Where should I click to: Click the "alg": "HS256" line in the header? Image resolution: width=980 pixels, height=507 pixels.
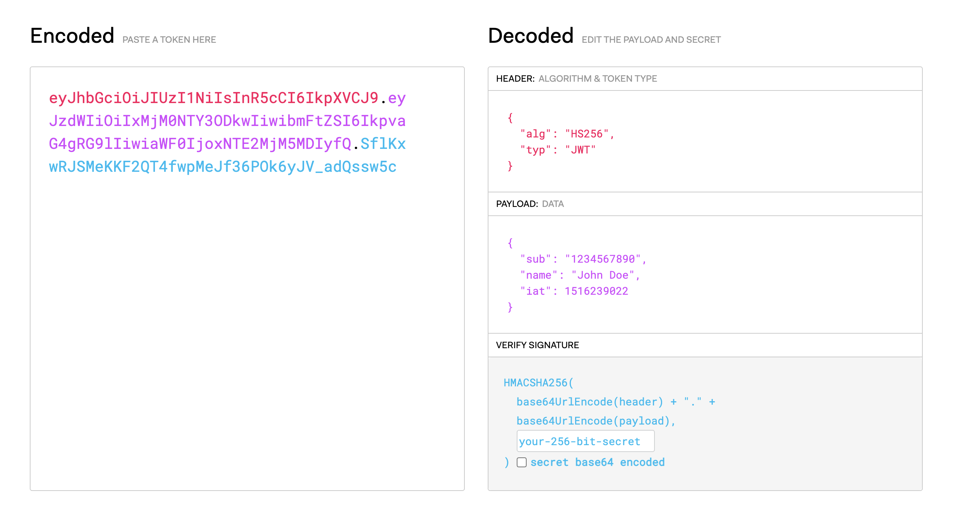point(567,134)
